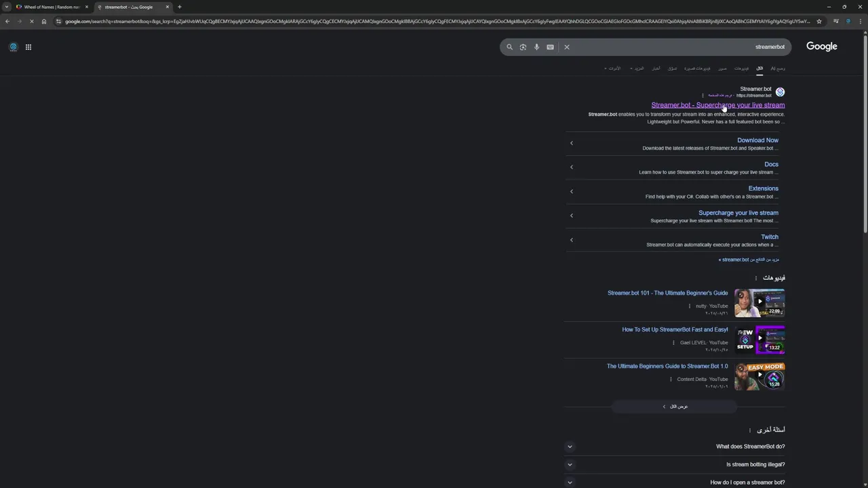
Task: Click the Streamer.bot site favicon
Action: tap(780, 91)
